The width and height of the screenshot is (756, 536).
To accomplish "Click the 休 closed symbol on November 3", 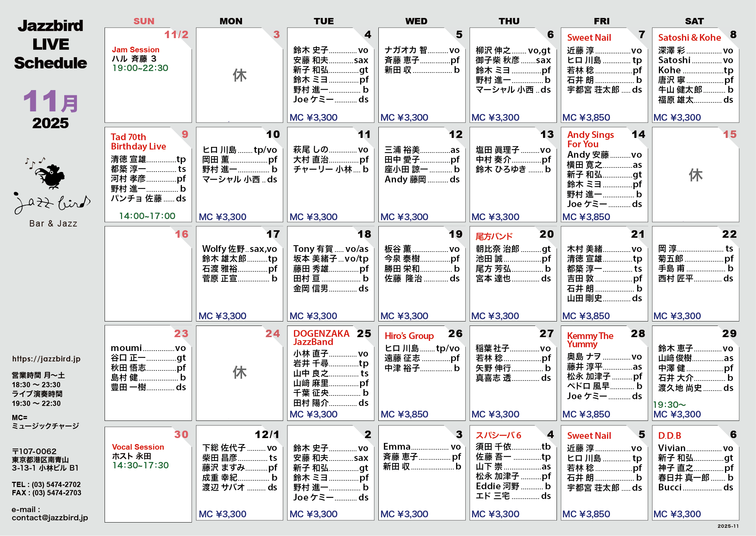I will pyautogui.click(x=239, y=75).
